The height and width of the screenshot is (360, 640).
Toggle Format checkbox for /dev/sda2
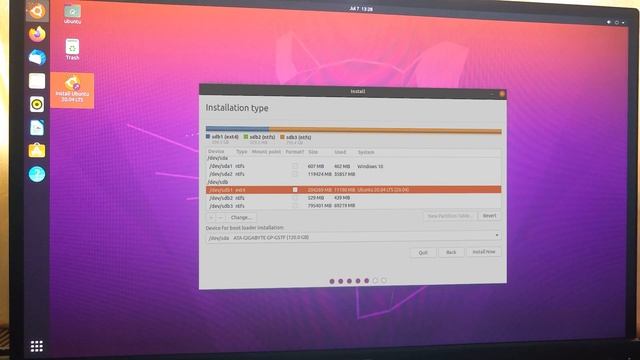coord(295,174)
